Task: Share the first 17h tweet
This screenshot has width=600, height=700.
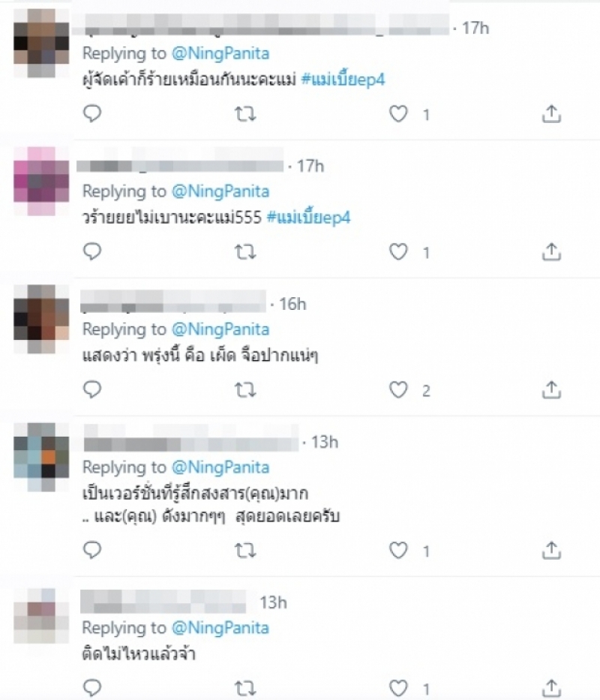Action: tap(551, 114)
